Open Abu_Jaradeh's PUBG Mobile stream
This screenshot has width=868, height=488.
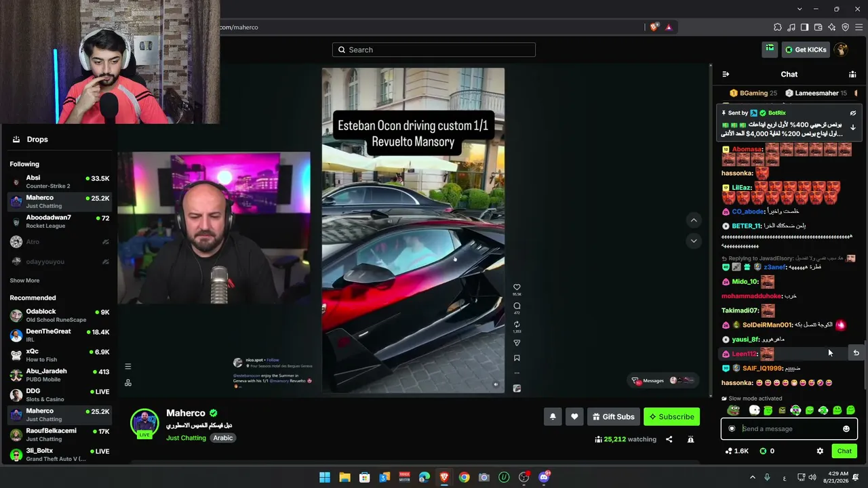tap(60, 375)
